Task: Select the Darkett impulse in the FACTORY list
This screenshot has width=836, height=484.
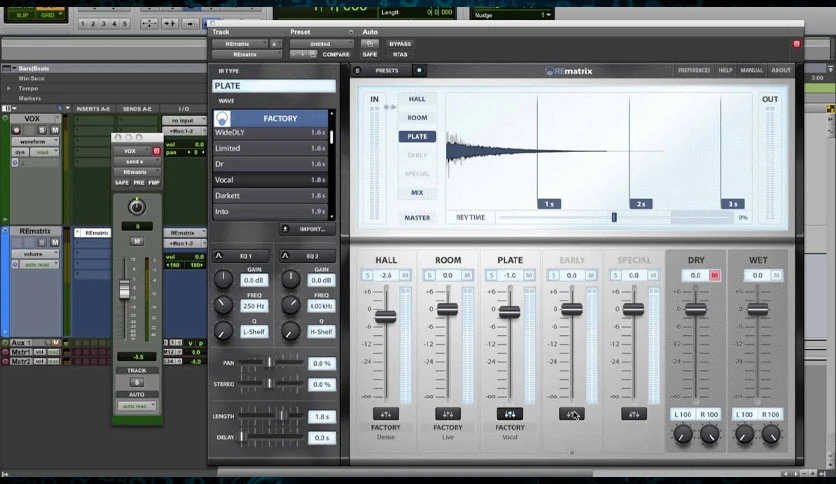Action: click(x=270, y=196)
